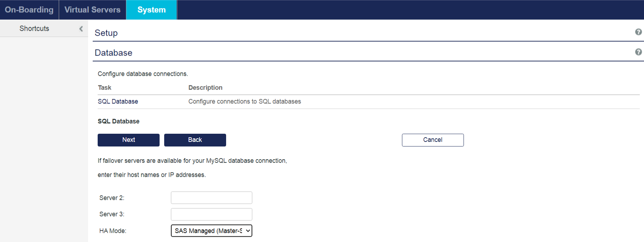This screenshot has height=242, width=644.
Task: Click the Description column header
Action: coord(205,88)
